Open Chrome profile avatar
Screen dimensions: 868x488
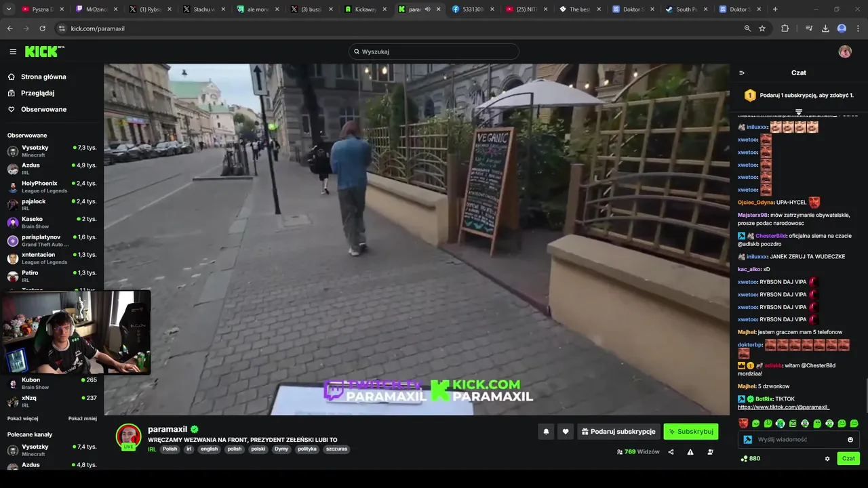[x=842, y=28]
